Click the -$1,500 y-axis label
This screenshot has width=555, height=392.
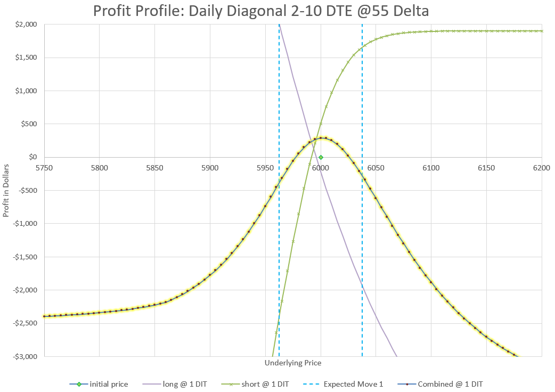point(25,257)
